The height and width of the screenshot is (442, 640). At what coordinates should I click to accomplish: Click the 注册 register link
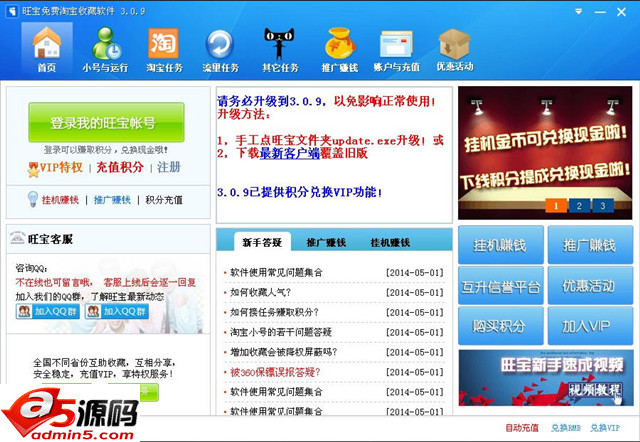click(169, 167)
